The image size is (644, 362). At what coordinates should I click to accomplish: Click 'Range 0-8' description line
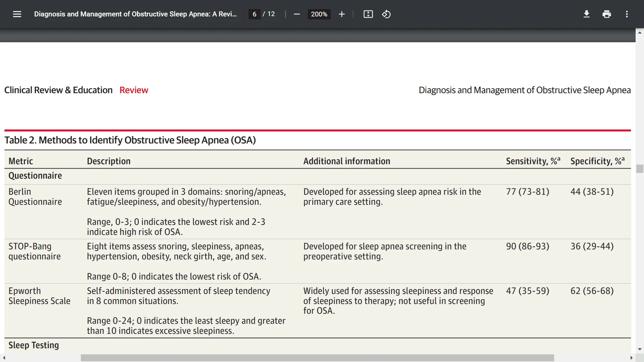[x=174, y=277]
